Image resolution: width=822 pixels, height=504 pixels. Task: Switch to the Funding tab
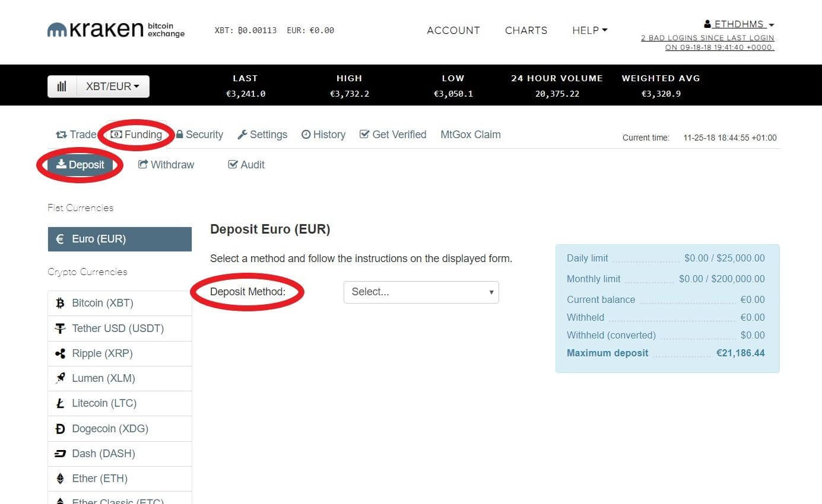pos(137,135)
